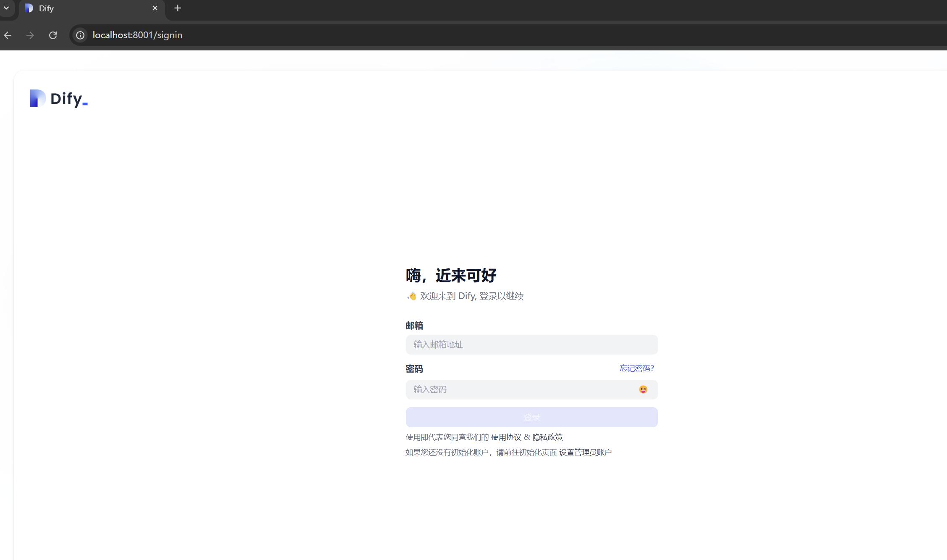Screen dimensions: 947x560
Task: Click the browser forward arrow
Action: pos(30,35)
